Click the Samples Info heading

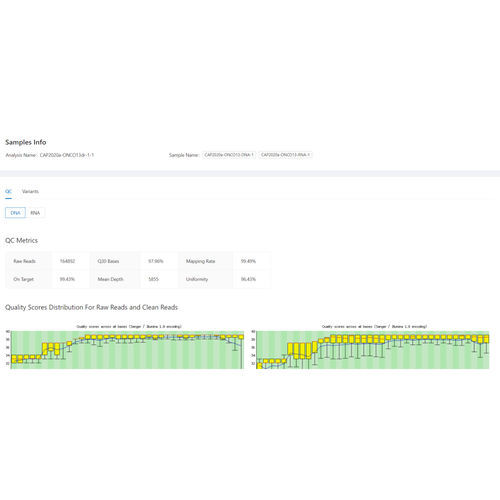26,142
